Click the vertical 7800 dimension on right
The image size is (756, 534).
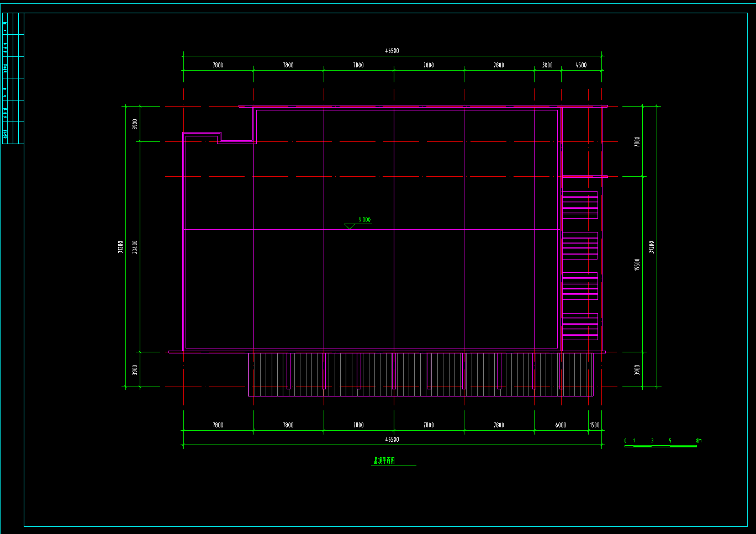tap(637, 141)
